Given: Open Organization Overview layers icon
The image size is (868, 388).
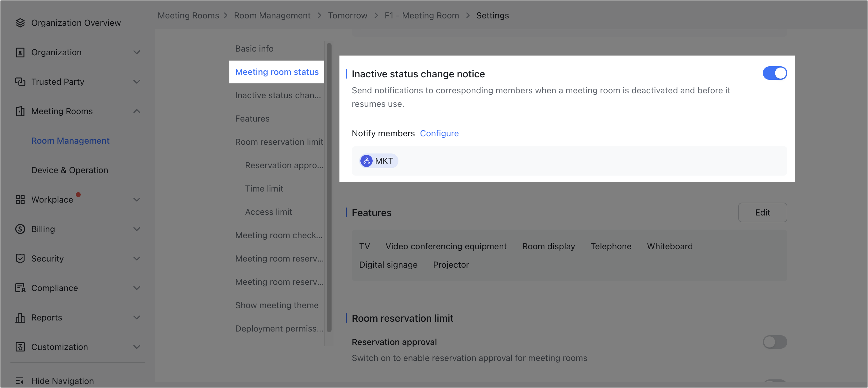Looking at the screenshot, I should coord(20,23).
